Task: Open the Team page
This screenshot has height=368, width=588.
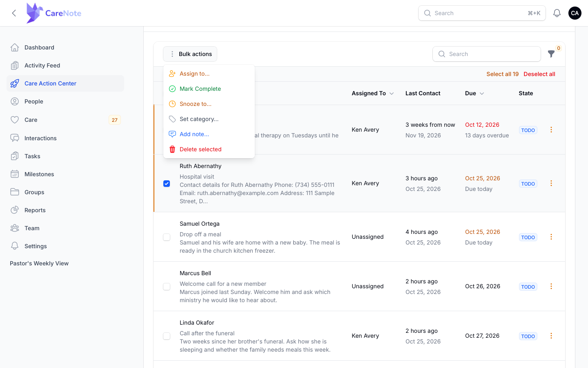Action: [65, 228]
